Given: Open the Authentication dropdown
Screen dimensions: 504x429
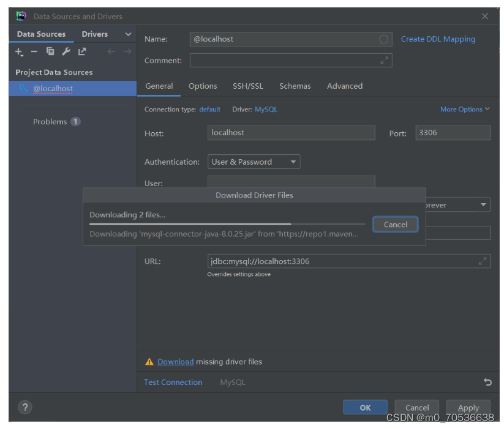Looking at the screenshot, I should click(x=254, y=162).
